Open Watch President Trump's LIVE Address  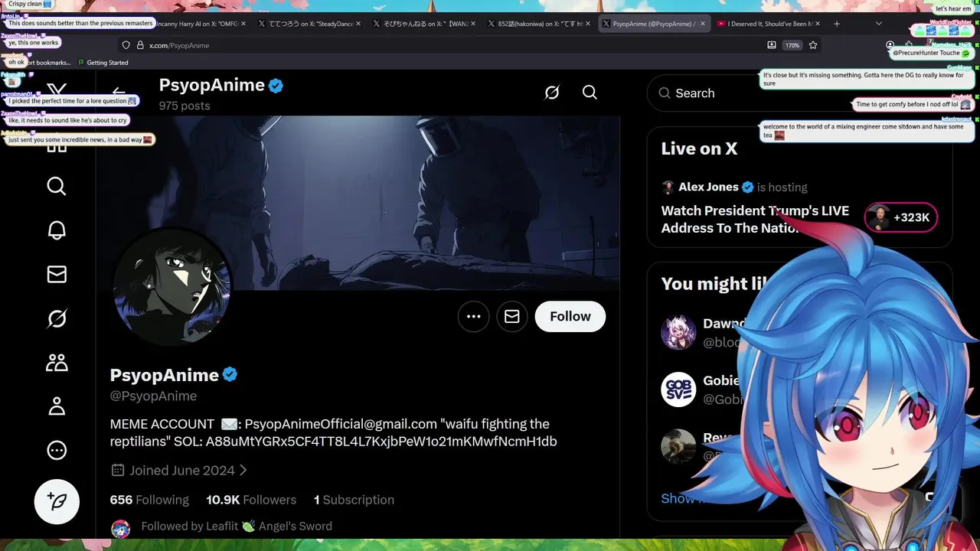point(755,219)
